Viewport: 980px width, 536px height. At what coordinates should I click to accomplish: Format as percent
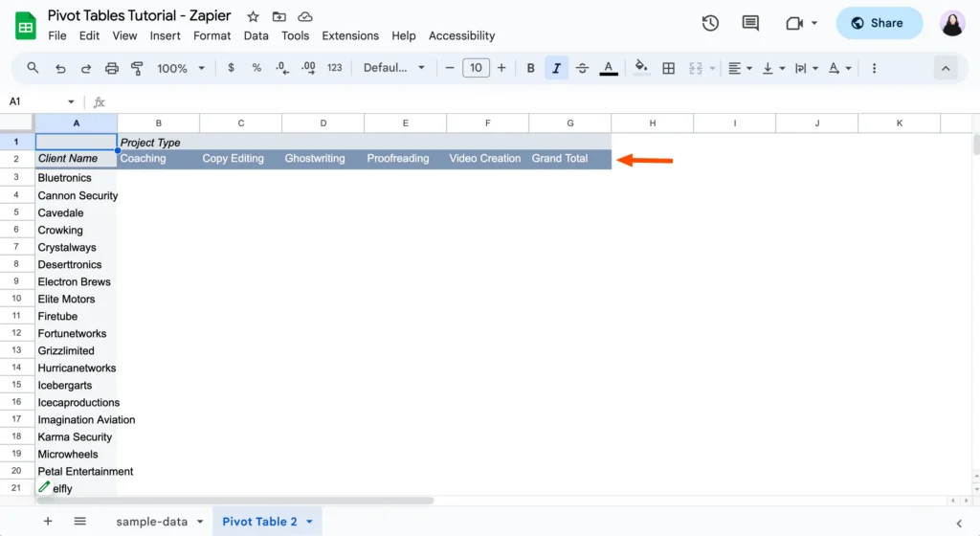(256, 67)
